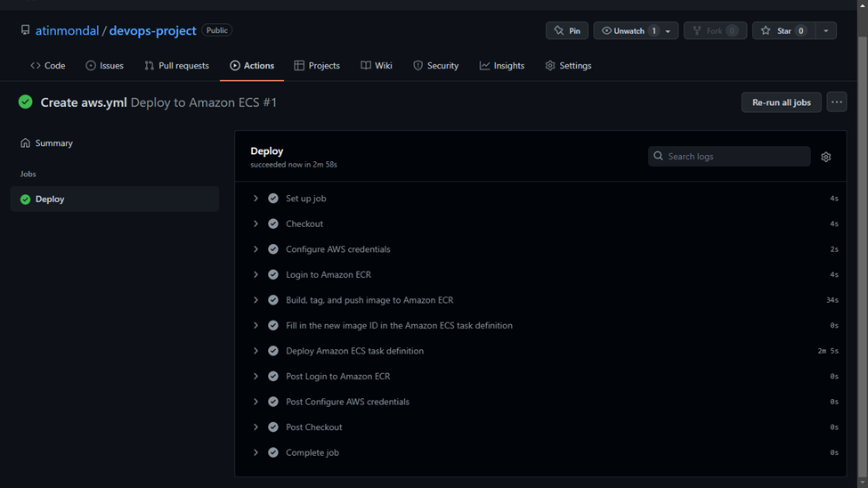This screenshot has height=488, width=868.
Task: Click the '34s' step duration
Action: [832, 300]
